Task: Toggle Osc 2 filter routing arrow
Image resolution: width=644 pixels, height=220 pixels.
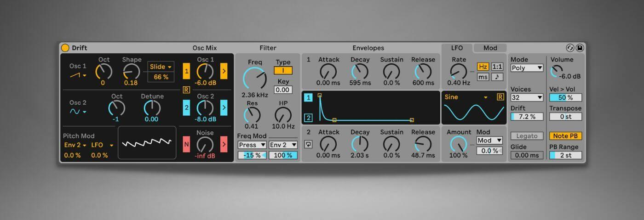Action: click(x=224, y=108)
